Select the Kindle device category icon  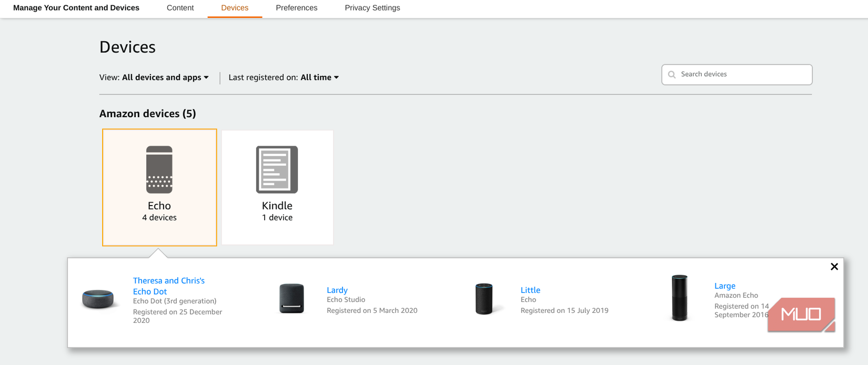tap(277, 169)
